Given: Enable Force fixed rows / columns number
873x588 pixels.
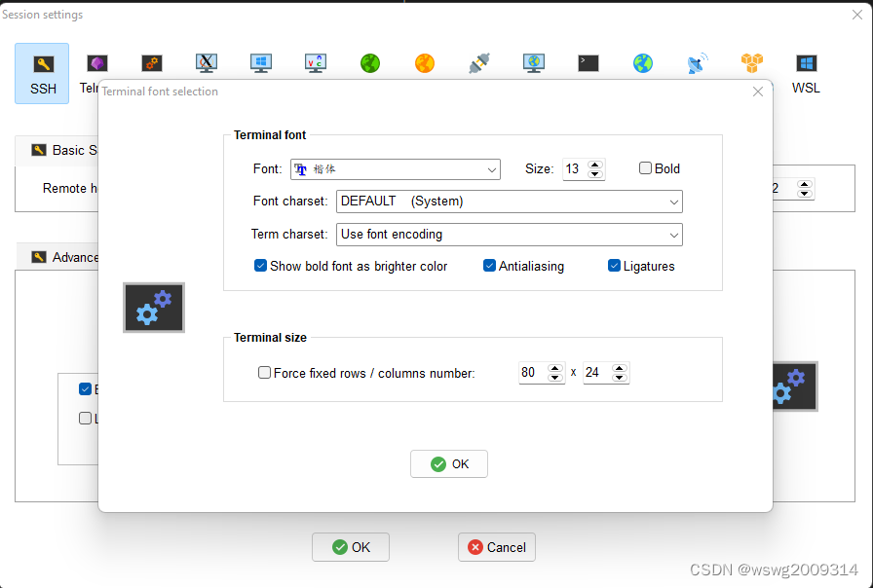Looking at the screenshot, I should (x=264, y=372).
